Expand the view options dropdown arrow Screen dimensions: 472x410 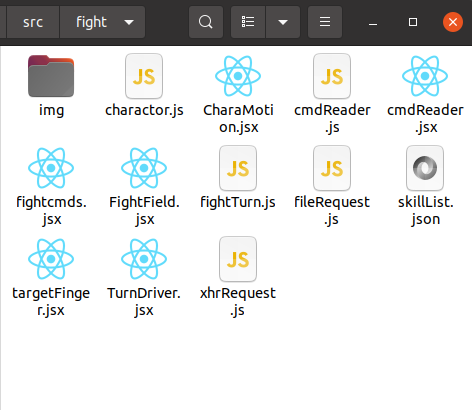tap(283, 22)
